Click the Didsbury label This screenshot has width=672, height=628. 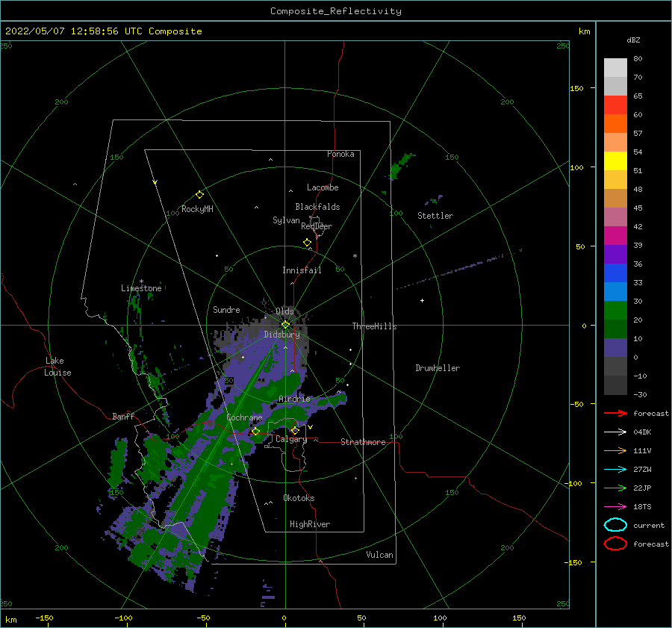(282, 335)
